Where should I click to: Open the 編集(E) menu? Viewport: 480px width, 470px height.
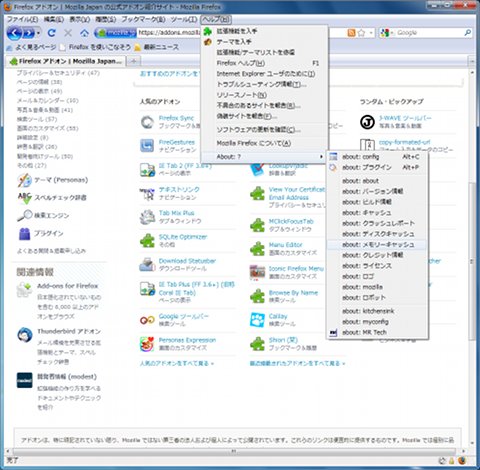54,19
